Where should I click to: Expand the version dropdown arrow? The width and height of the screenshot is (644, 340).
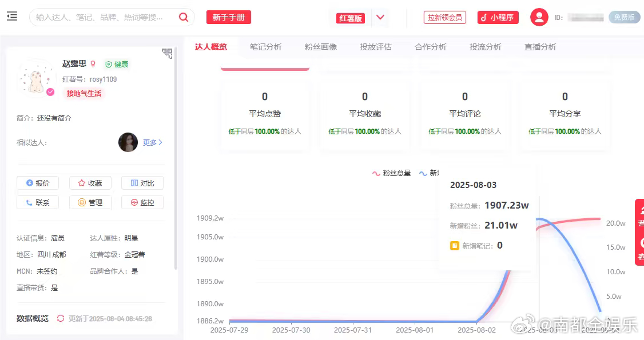[380, 17]
